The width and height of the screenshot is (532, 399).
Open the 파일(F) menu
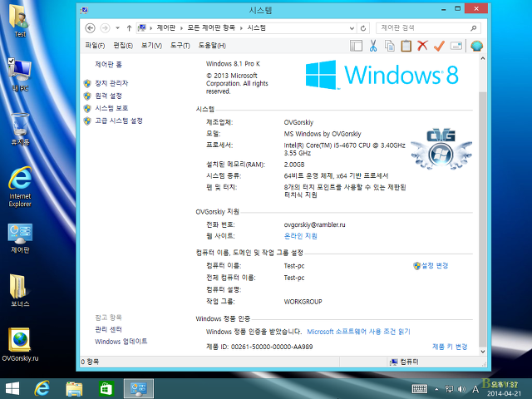(95, 46)
